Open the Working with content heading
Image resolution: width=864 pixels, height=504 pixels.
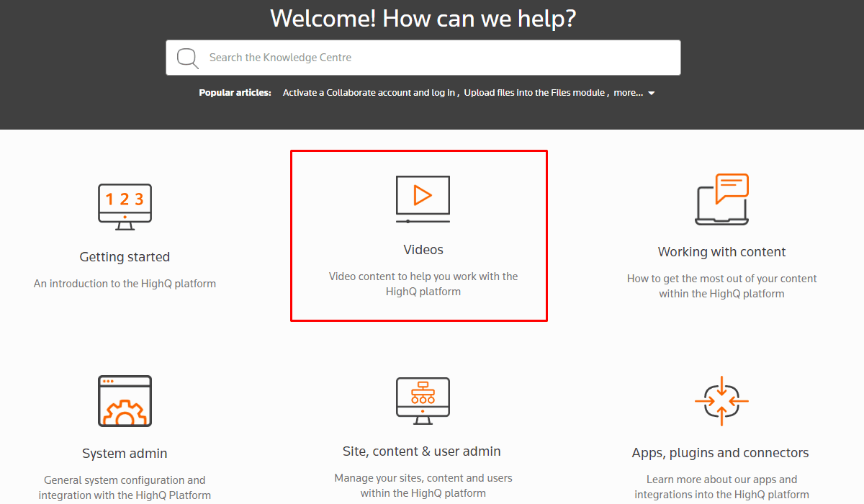tap(721, 252)
